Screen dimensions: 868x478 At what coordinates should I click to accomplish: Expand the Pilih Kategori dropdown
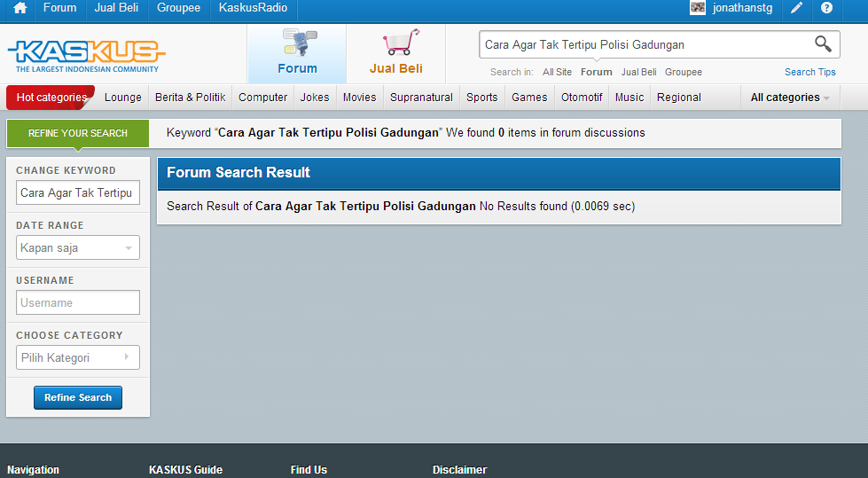[x=77, y=357]
